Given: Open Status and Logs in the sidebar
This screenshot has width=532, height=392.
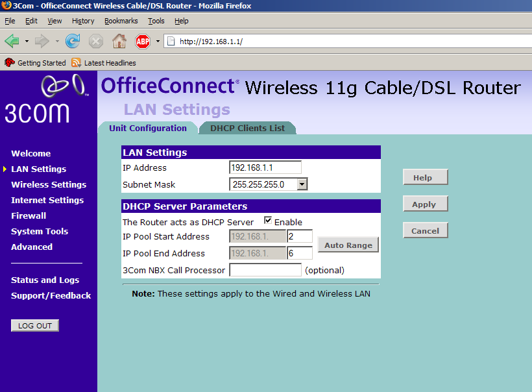Looking at the screenshot, I should click(x=45, y=280).
